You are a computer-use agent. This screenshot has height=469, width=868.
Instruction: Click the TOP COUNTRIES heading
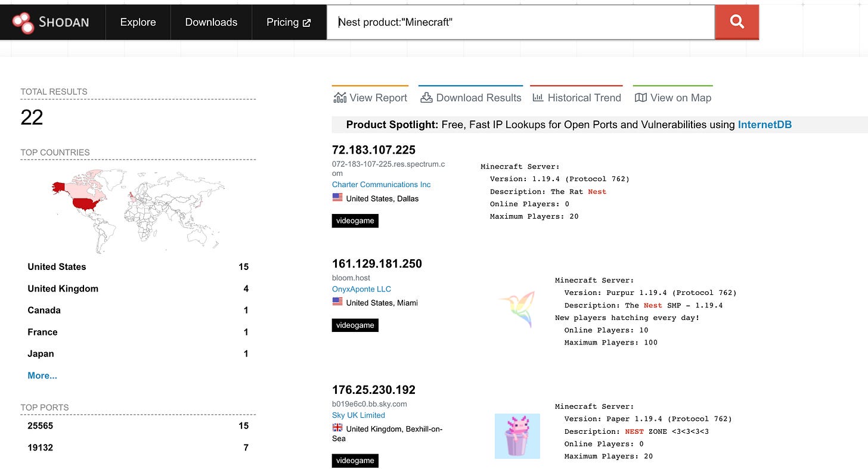coord(55,153)
